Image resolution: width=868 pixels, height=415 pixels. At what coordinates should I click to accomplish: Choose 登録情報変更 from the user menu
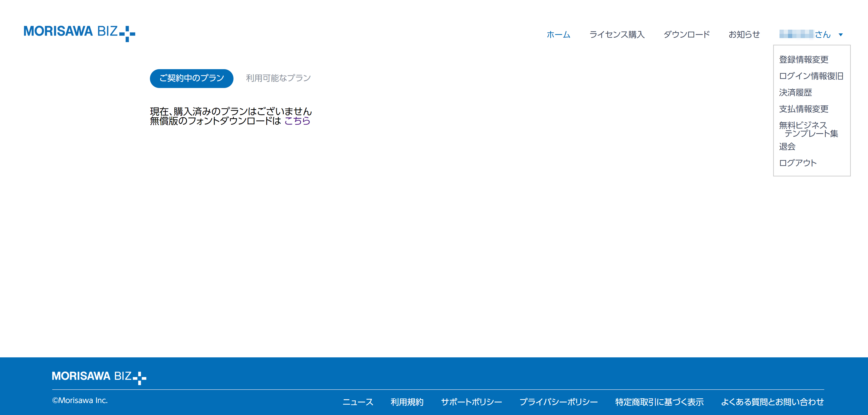coord(804,60)
